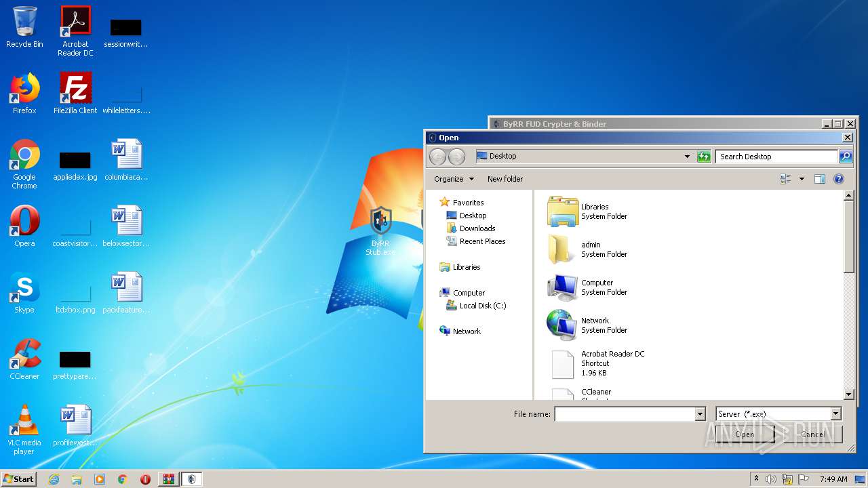Click the clock showing 7:49 AM
Screen dimensions: 868x488
pos(833,479)
